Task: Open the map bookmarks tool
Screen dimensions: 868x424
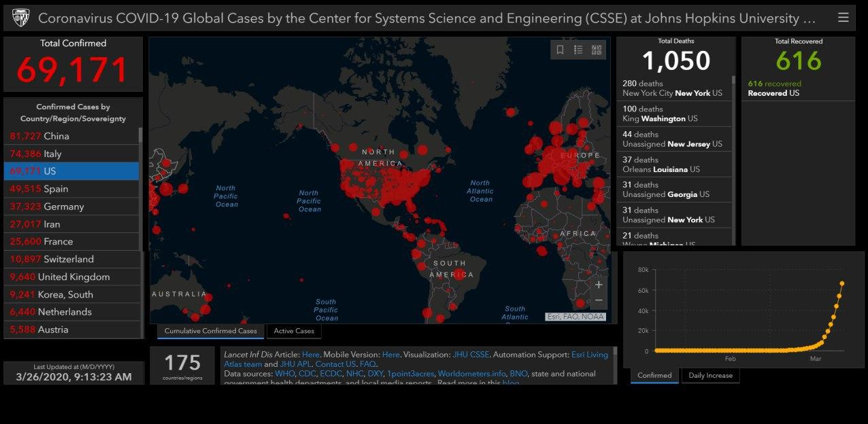Action: pos(561,50)
